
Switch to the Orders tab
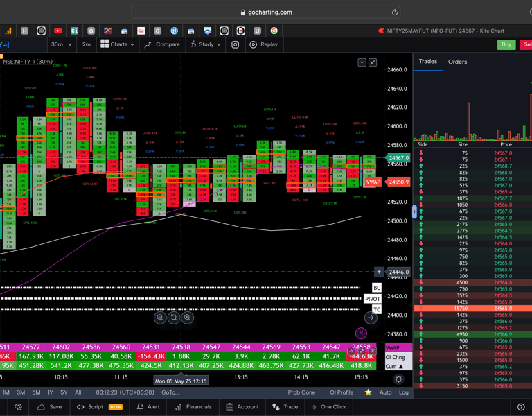coord(457,62)
